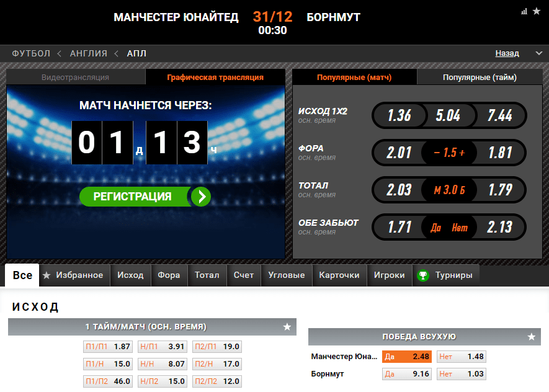Open the Тотал markets tab
This screenshot has width=549, height=392.
pos(207,275)
